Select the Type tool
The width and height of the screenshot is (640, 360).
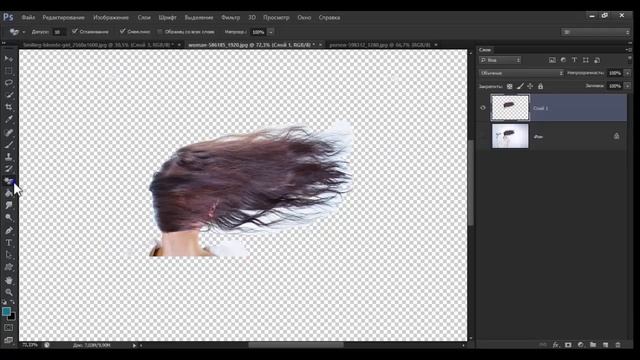(x=9, y=243)
